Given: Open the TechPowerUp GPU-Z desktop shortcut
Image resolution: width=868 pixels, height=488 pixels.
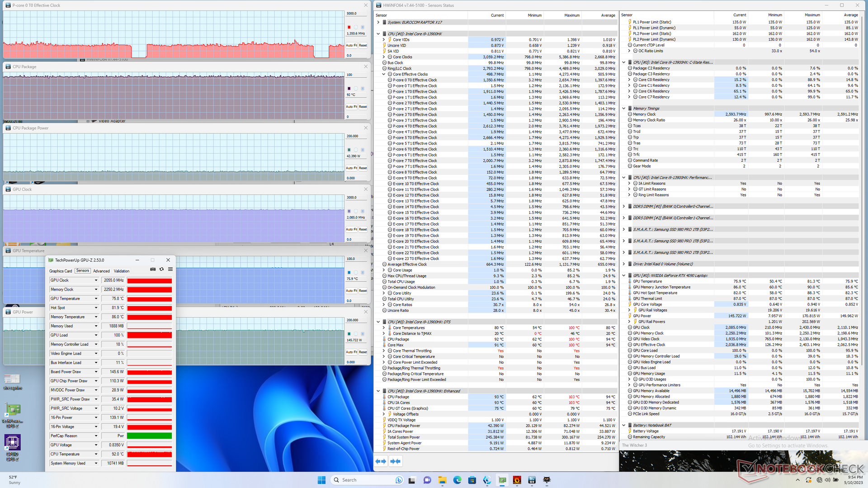Looking at the screenshot, I should tap(12, 415).
